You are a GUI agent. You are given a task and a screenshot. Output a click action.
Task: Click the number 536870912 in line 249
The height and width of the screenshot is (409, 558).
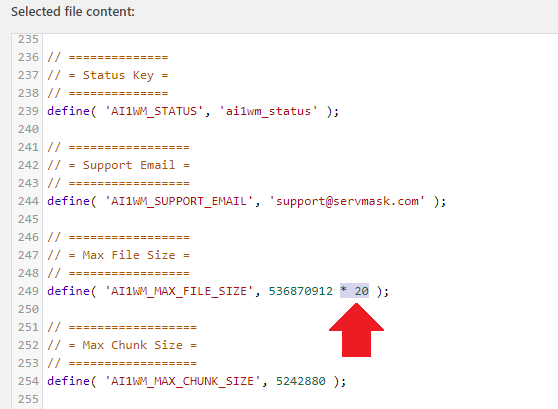coord(300,291)
